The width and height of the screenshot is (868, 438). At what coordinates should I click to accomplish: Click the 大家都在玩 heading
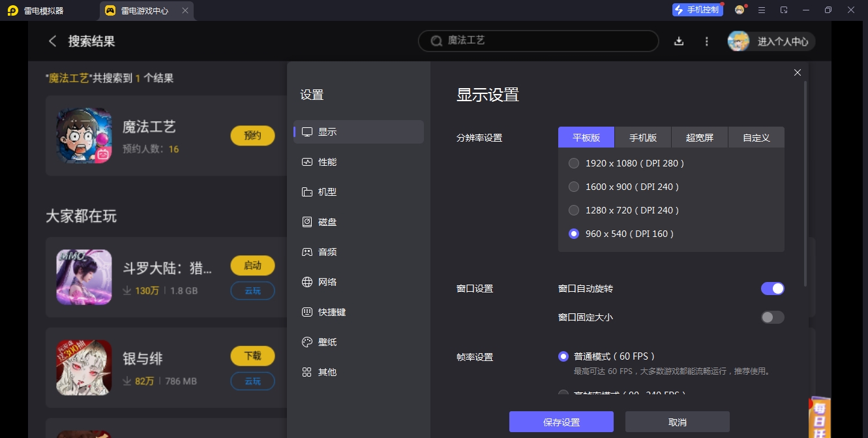(x=81, y=216)
